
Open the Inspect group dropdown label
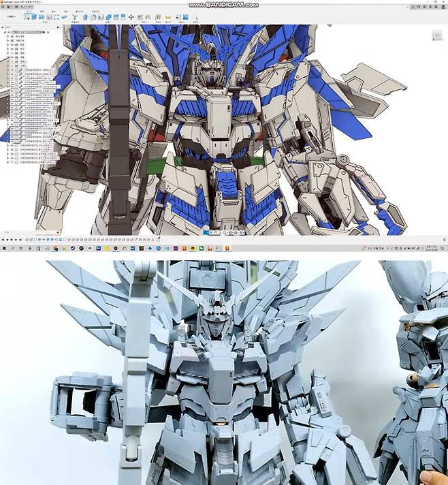pos(168,22)
